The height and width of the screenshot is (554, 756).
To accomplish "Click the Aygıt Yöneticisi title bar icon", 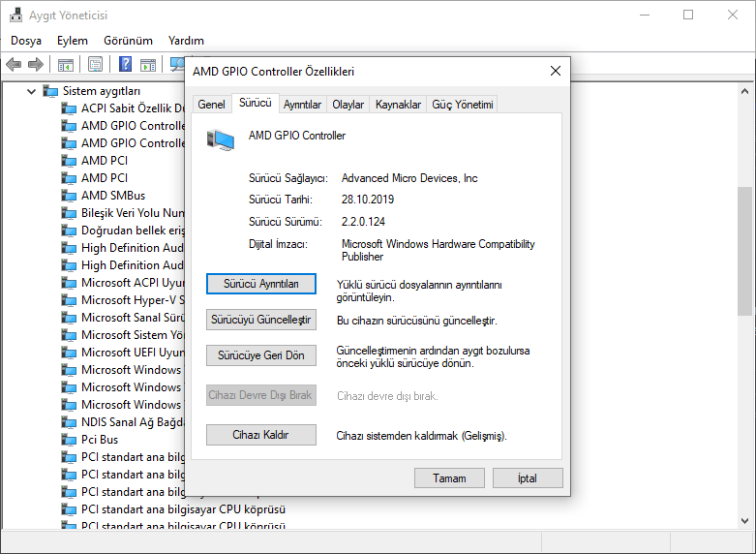I will pos(15,15).
